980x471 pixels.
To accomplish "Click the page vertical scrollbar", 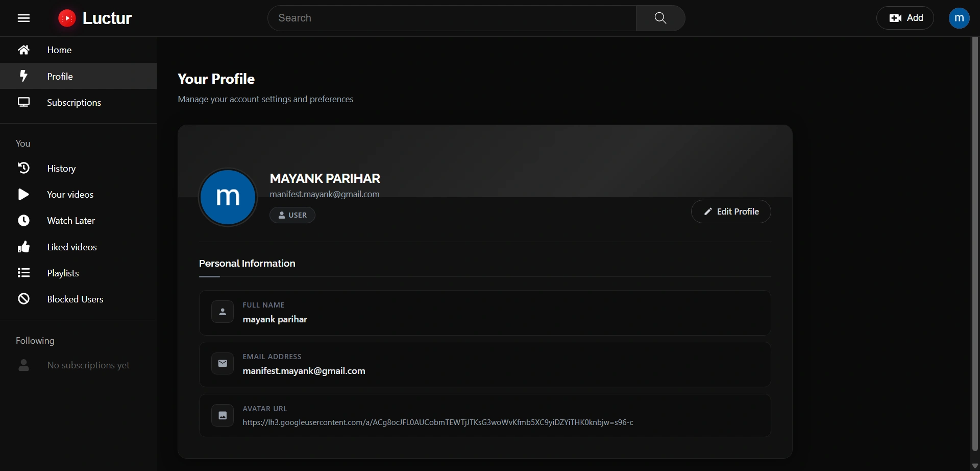I will [x=975, y=245].
